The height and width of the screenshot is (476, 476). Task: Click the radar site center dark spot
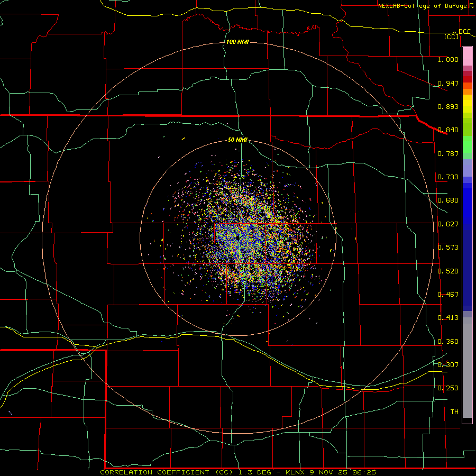click(x=237, y=238)
